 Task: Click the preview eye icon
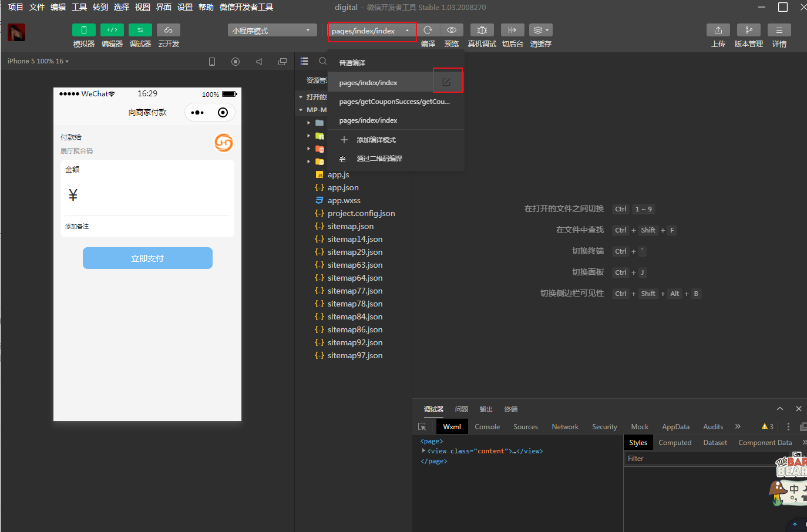click(452, 30)
